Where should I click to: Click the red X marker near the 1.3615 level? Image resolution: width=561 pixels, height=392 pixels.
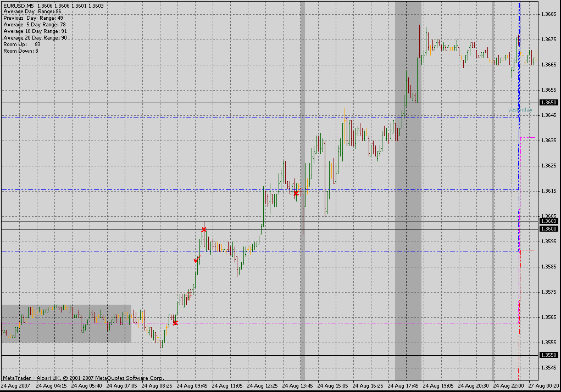tap(296, 194)
